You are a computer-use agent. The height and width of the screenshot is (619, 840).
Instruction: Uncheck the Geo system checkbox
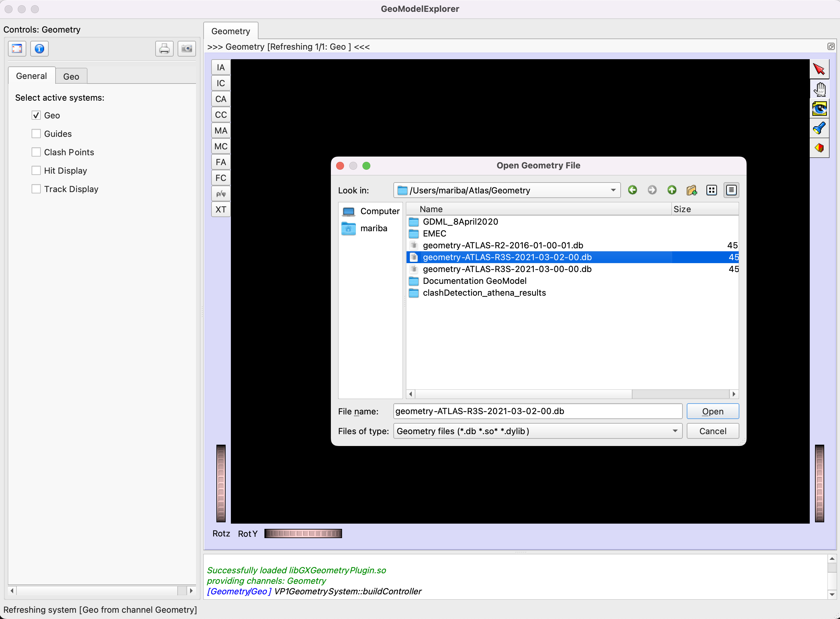tap(36, 115)
